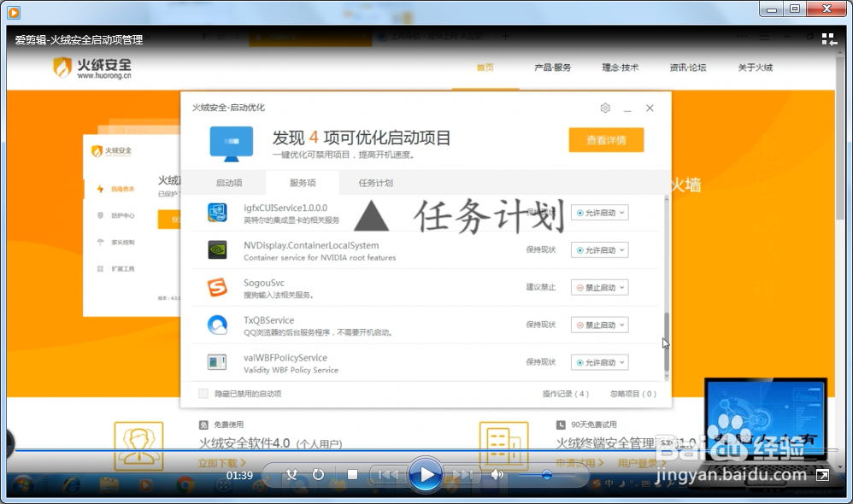853x504 pixels.
Task: Switch to library icon top right
Action: pyautogui.click(x=829, y=39)
